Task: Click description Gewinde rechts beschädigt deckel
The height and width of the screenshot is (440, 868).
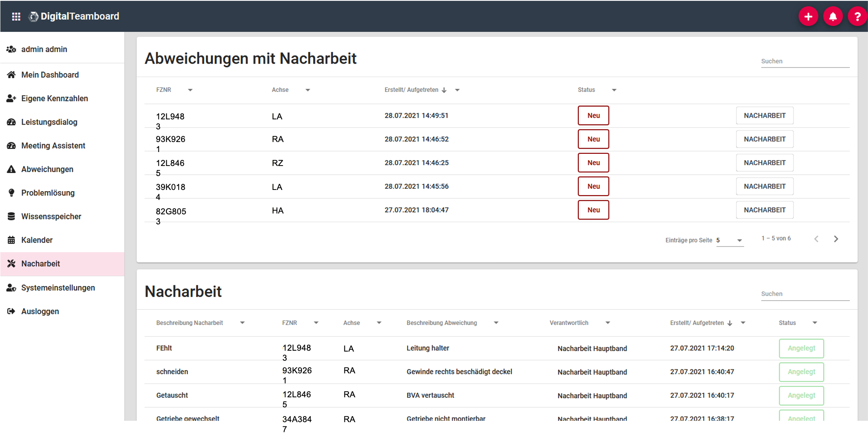Action: 459,372
